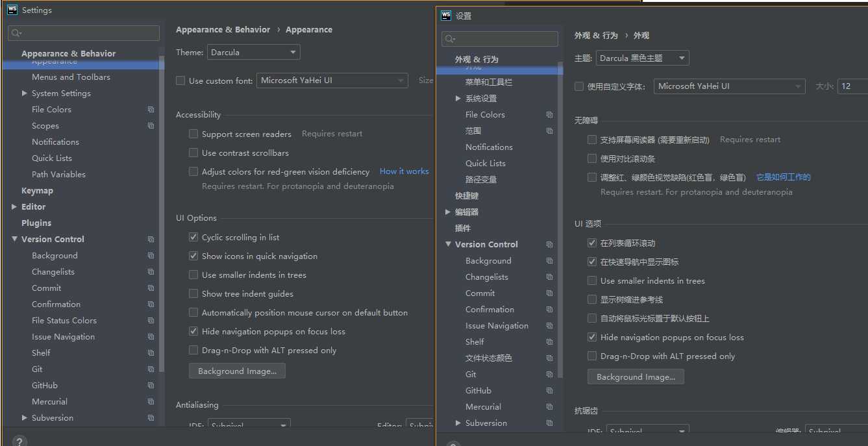The height and width of the screenshot is (446, 868).
Task: Open the How it works link
Action: click(404, 171)
